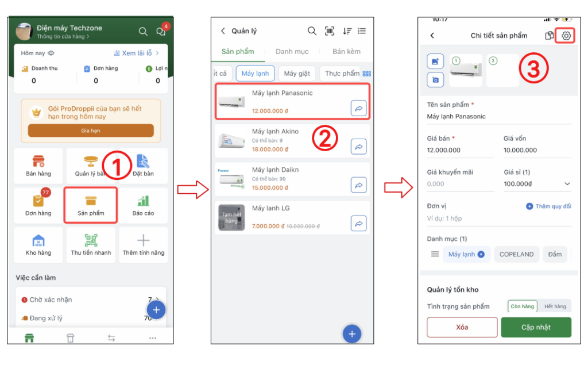The image size is (588, 372).
Task: Toggle the eye icon next to Hôm nay
Action: tap(51, 53)
